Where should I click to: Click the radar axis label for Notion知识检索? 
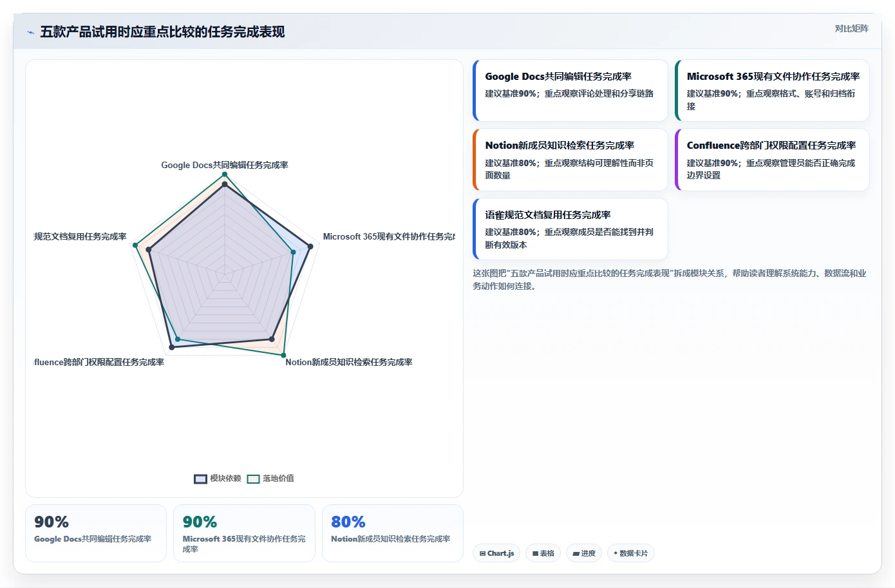(x=349, y=362)
